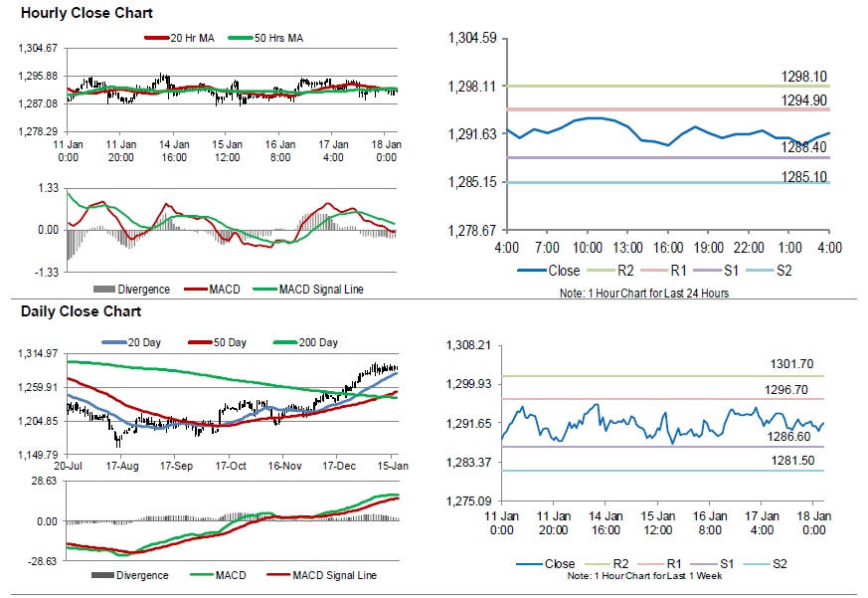The width and height of the screenshot is (868, 598).
Task: Click the 1,295.88 axis value
Action: click(x=38, y=76)
